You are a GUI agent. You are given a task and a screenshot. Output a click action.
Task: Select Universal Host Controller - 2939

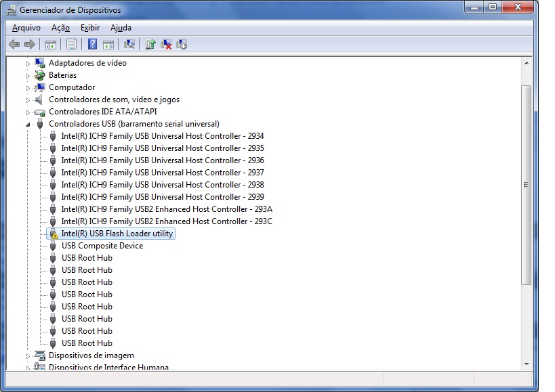(x=163, y=197)
